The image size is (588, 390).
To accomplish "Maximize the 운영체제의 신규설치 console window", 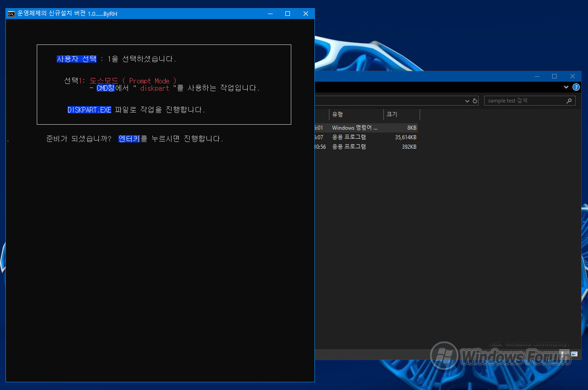I will point(288,14).
